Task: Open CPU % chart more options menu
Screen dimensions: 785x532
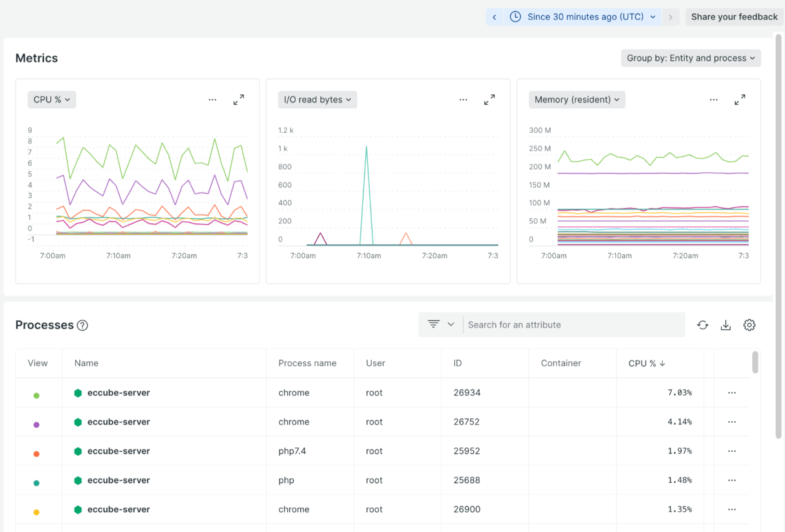Action: click(x=212, y=100)
